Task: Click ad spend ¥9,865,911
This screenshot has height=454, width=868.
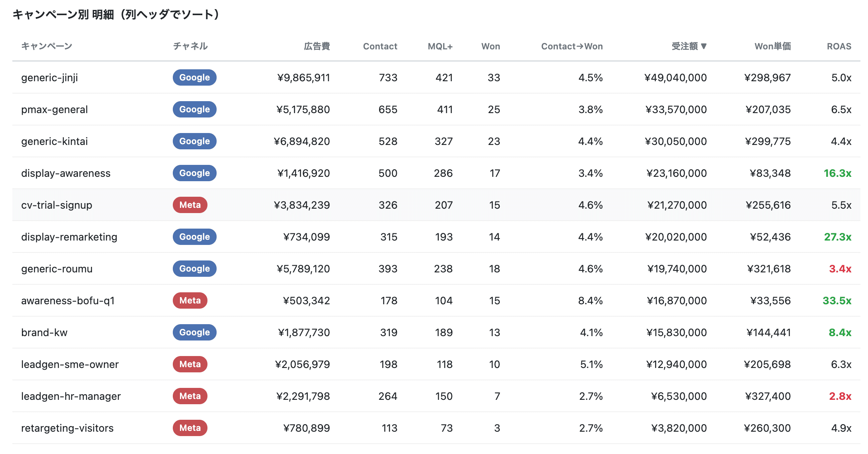Action: coord(304,78)
